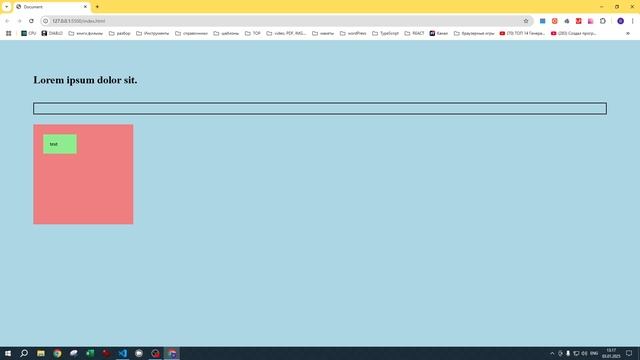640x360 pixels.
Task: Reload the current page
Action: point(31,21)
